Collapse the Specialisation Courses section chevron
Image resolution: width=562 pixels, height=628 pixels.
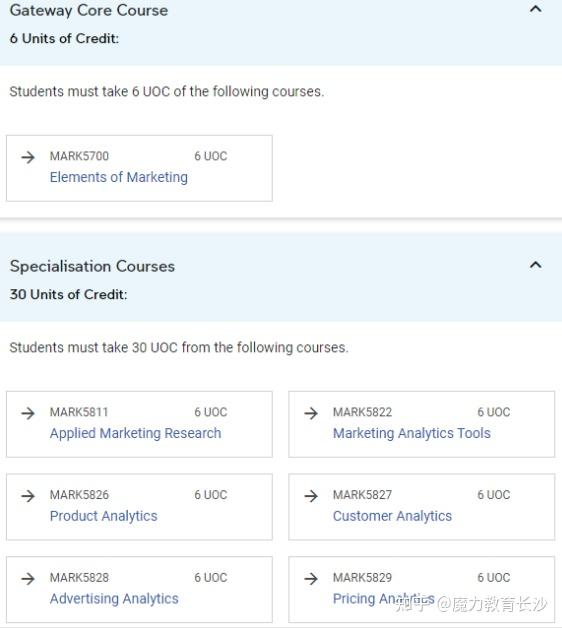tap(536, 265)
